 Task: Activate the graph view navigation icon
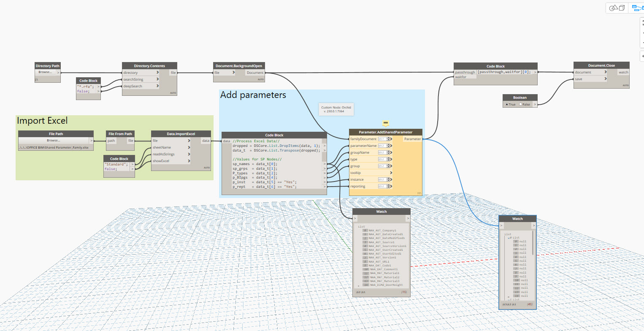point(637,8)
